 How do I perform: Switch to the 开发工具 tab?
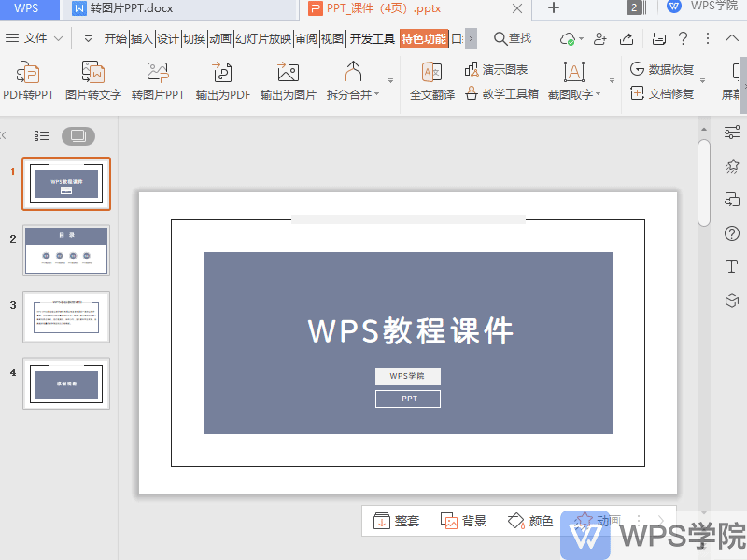click(x=372, y=38)
